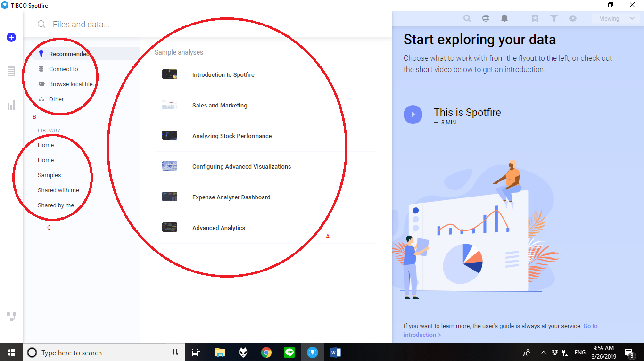
Task: Open the Data in analysis sidebar icon
Action: (11, 71)
